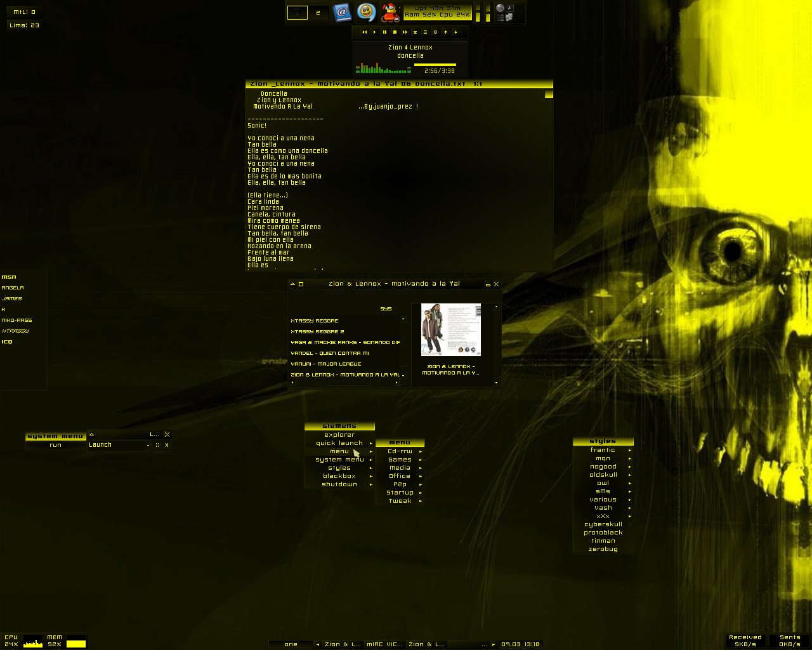
Task: Open the smiley chat messenger icon
Action: pyautogui.click(x=366, y=11)
